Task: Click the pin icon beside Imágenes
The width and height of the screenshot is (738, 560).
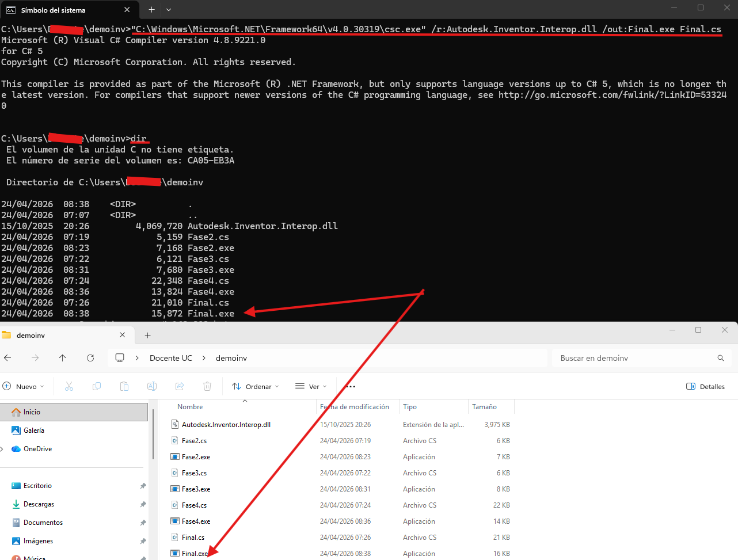Action: coord(143,541)
